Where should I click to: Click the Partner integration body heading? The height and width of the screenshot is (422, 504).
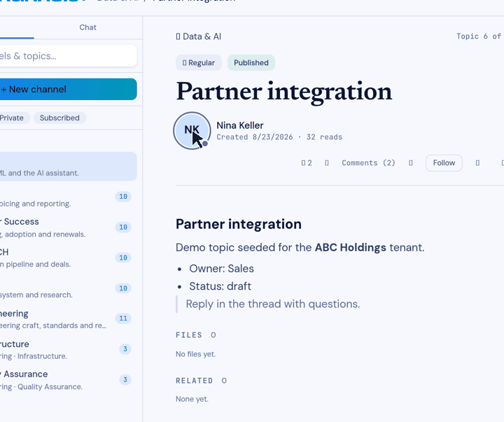click(239, 224)
